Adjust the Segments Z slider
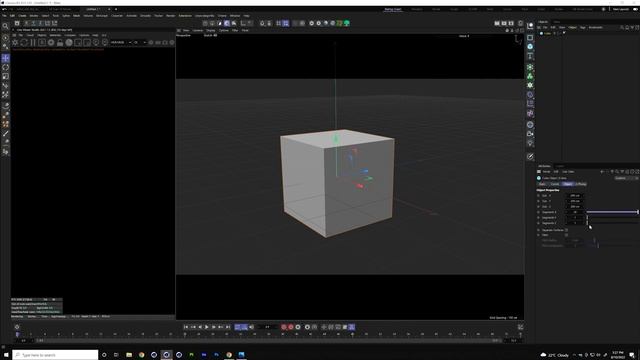 click(x=612, y=223)
